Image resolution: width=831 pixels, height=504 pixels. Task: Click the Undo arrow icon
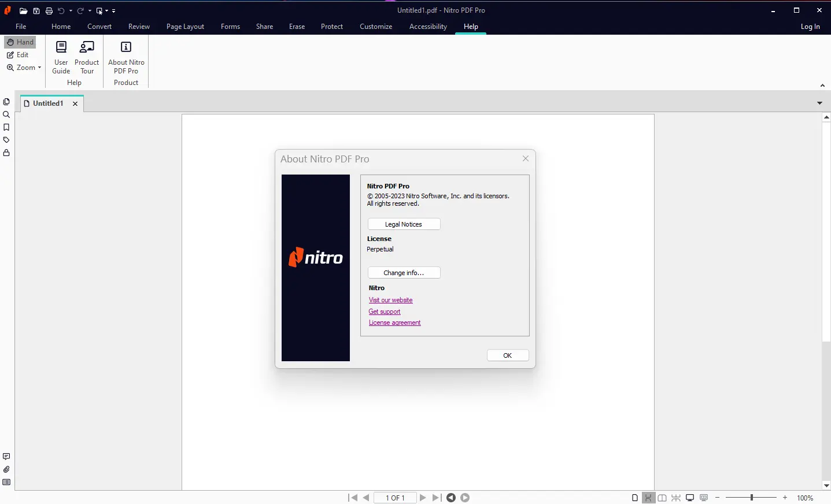61,11
